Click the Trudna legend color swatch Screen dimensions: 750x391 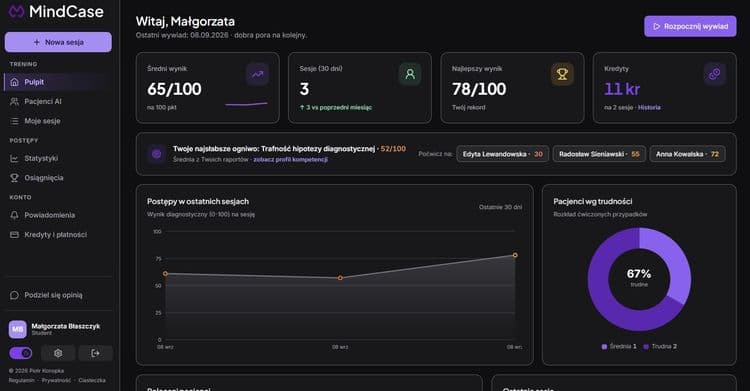[x=646, y=346]
